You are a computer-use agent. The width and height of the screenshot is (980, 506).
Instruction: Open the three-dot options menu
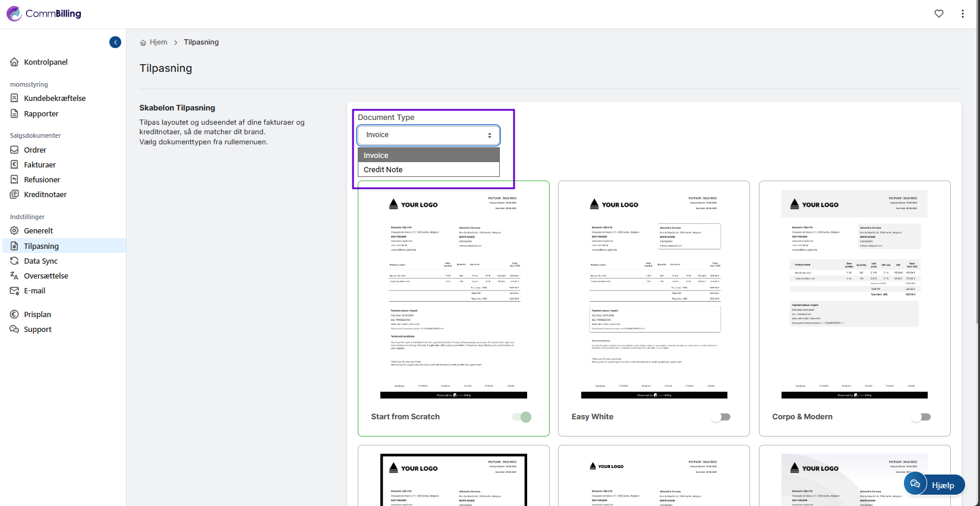963,14
